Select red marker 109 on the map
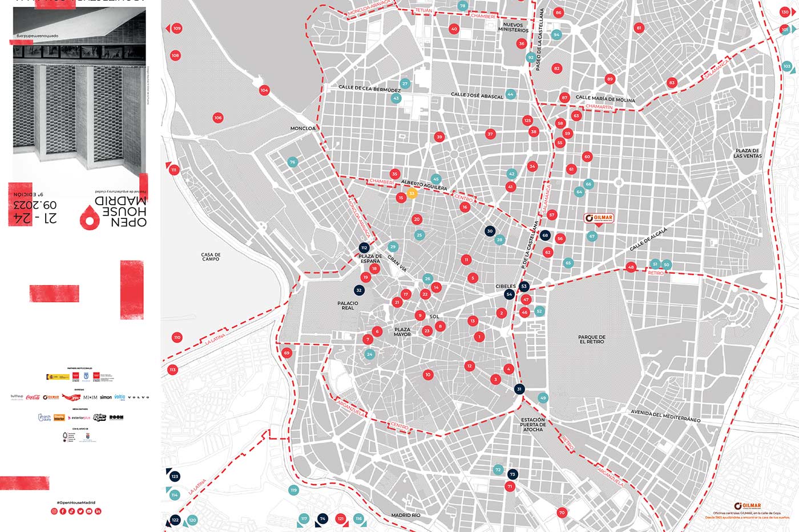 tap(177, 28)
